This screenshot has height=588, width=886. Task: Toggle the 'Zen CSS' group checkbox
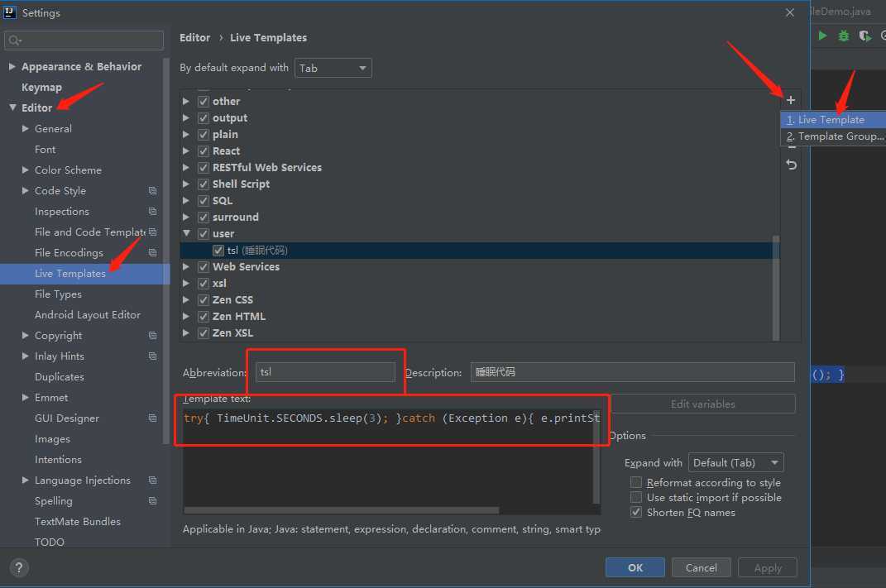pyautogui.click(x=204, y=300)
